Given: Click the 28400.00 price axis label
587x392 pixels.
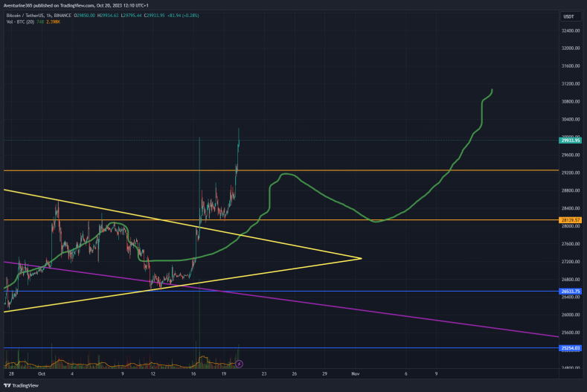Looking at the screenshot, I should coord(571,208).
